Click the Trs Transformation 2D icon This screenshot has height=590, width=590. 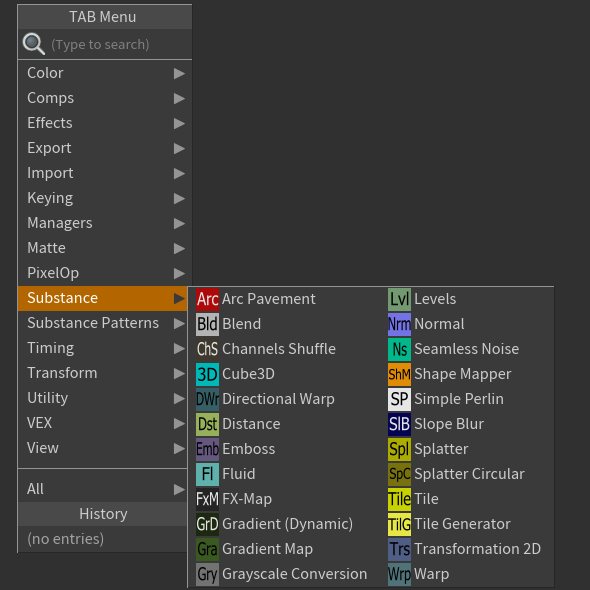coord(400,549)
